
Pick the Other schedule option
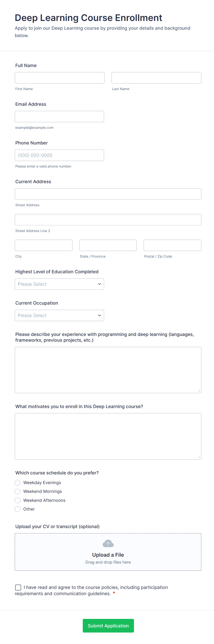point(17,509)
